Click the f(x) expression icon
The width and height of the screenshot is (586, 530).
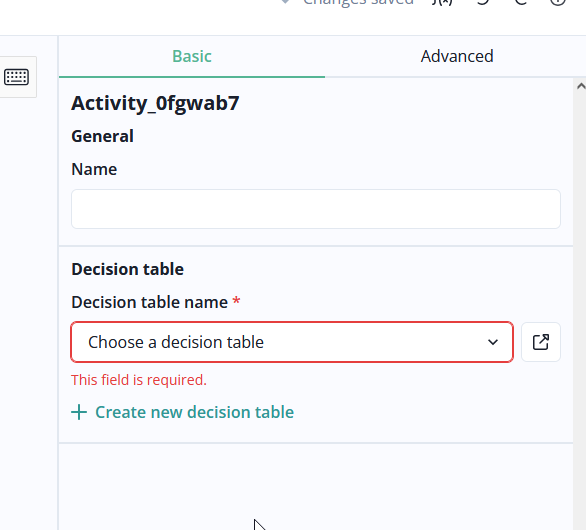(442, 2)
